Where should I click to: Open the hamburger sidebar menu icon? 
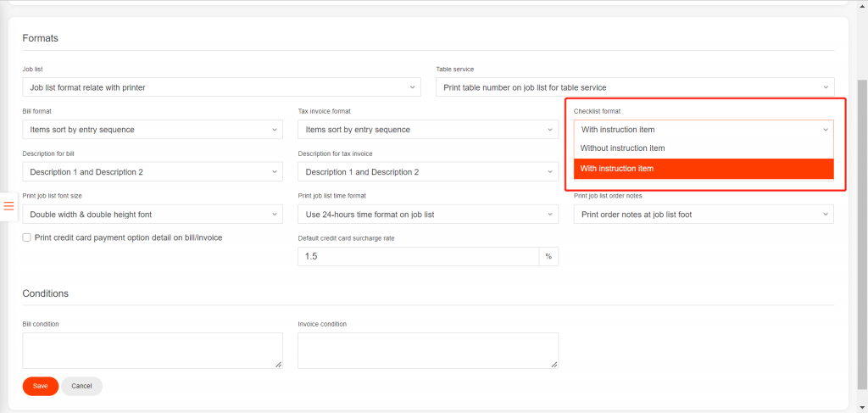click(x=9, y=206)
